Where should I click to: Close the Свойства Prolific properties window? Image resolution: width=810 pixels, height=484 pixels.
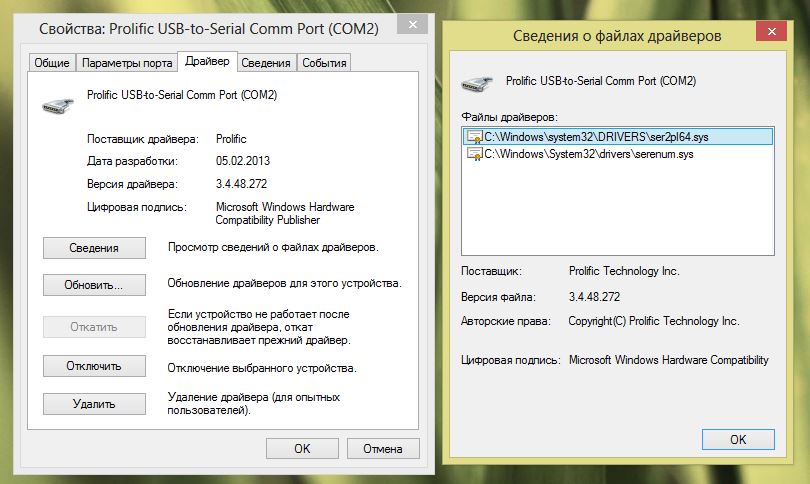[x=412, y=24]
